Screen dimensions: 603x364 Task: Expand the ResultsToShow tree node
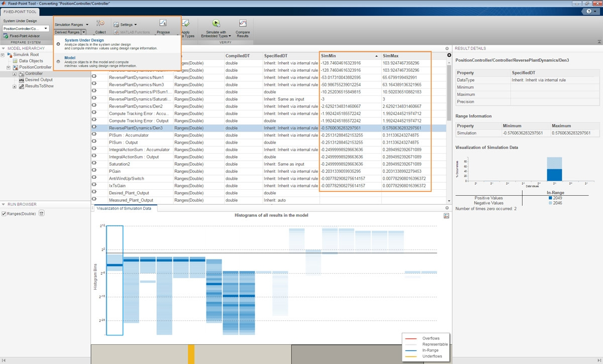click(x=15, y=86)
